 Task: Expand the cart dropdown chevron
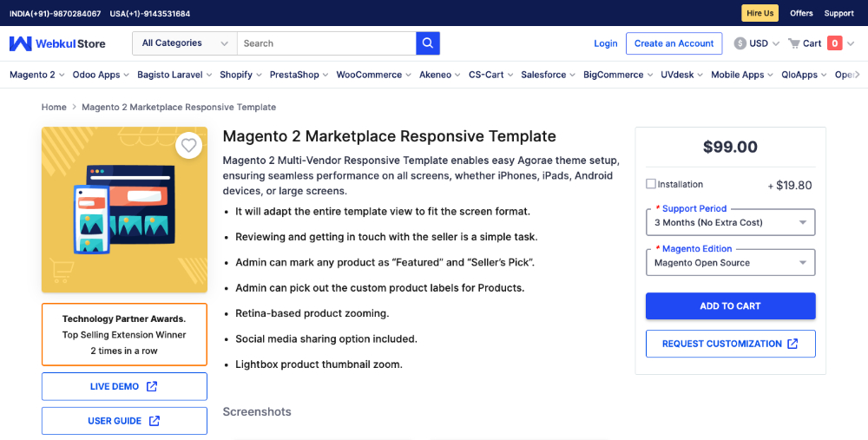click(x=851, y=43)
